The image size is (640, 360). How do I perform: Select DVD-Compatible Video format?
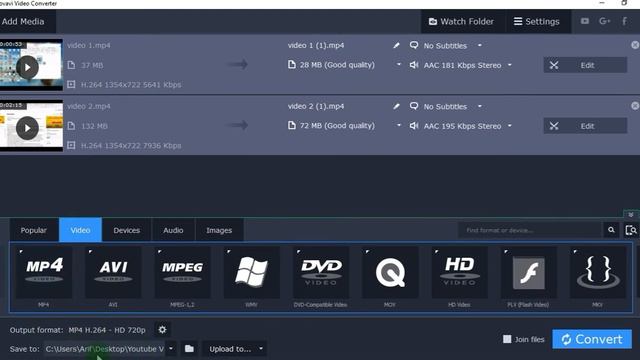pos(321,273)
